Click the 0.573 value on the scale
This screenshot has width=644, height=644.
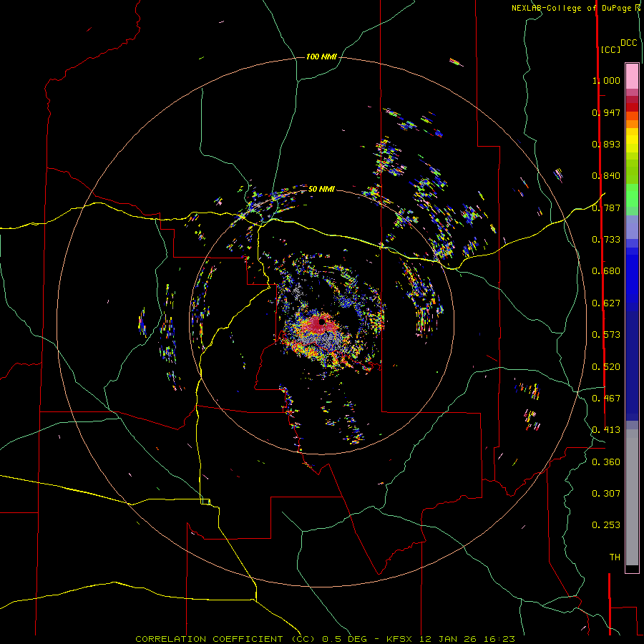pyautogui.click(x=606, y=335)
